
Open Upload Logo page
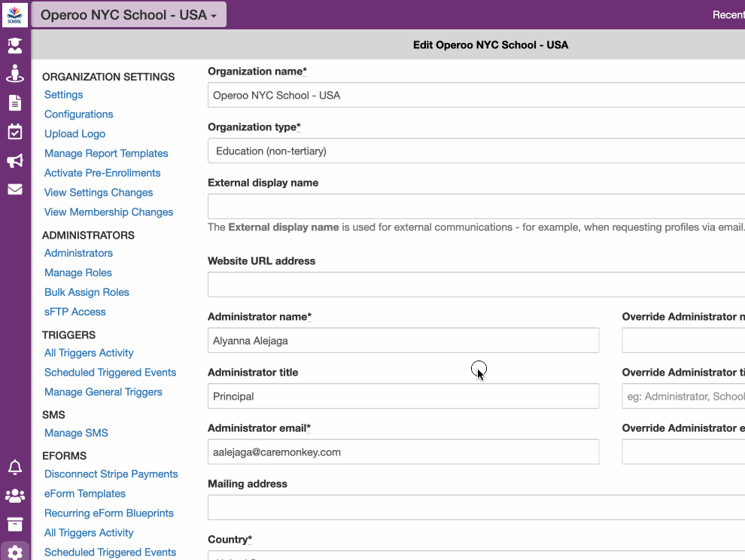tap(75, 133)
